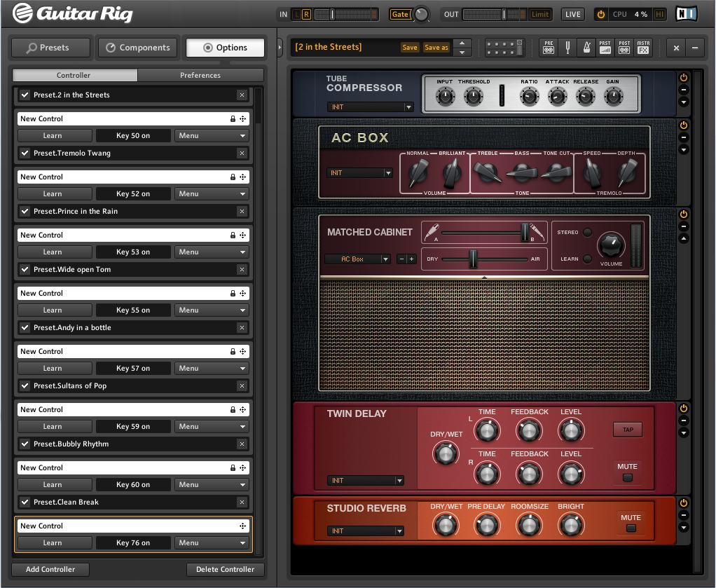Minimize the Tube Compressor module
The height and width of the screenshot is (588, 716).
tap(683, 90)
